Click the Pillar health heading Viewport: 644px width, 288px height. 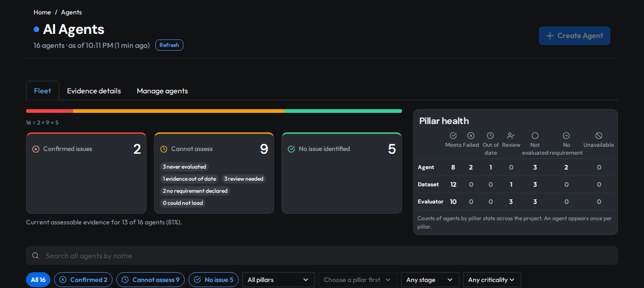(444, 121)
